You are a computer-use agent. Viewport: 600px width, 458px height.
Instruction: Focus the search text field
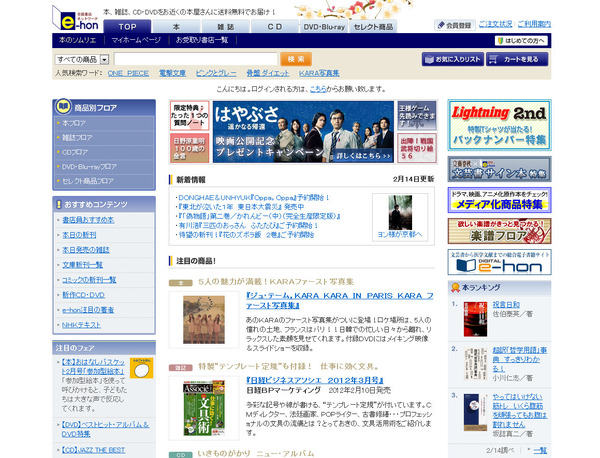tap(196, 59)
